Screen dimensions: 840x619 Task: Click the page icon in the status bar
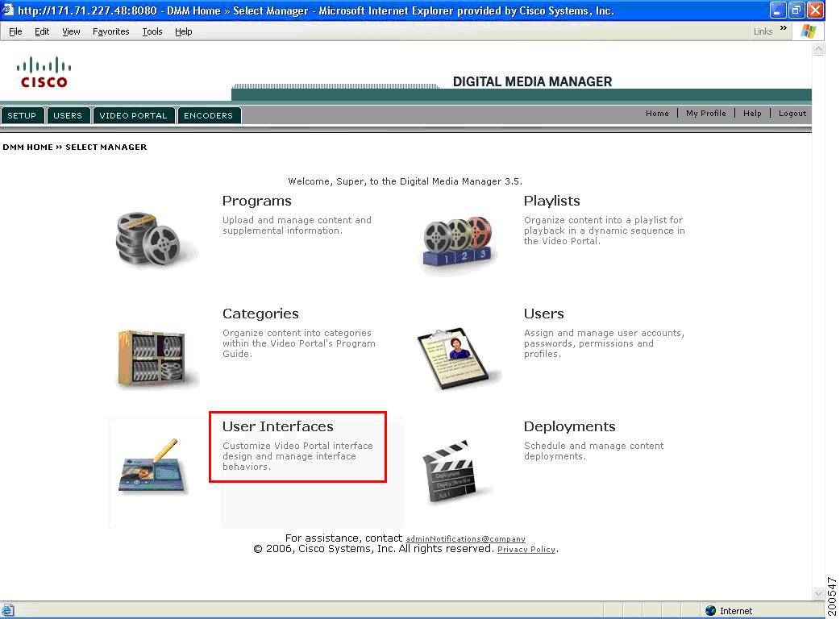[7, 610]
